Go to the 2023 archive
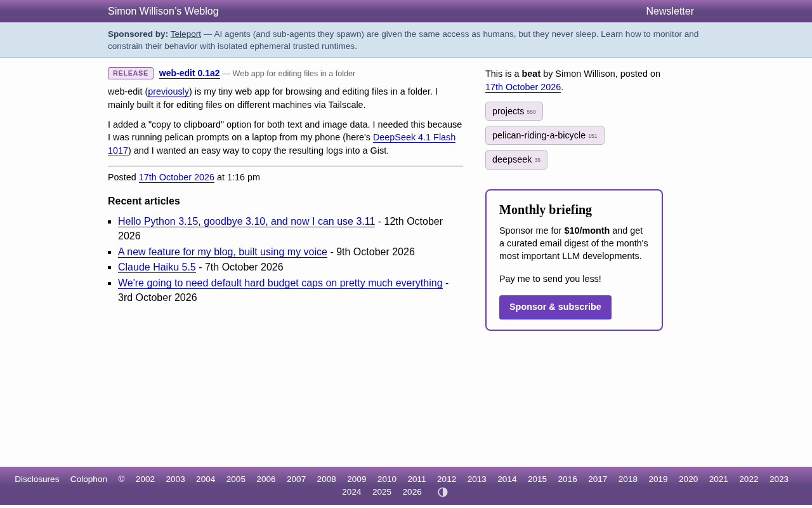Screen dimensions: 812x508 point(779,479)
